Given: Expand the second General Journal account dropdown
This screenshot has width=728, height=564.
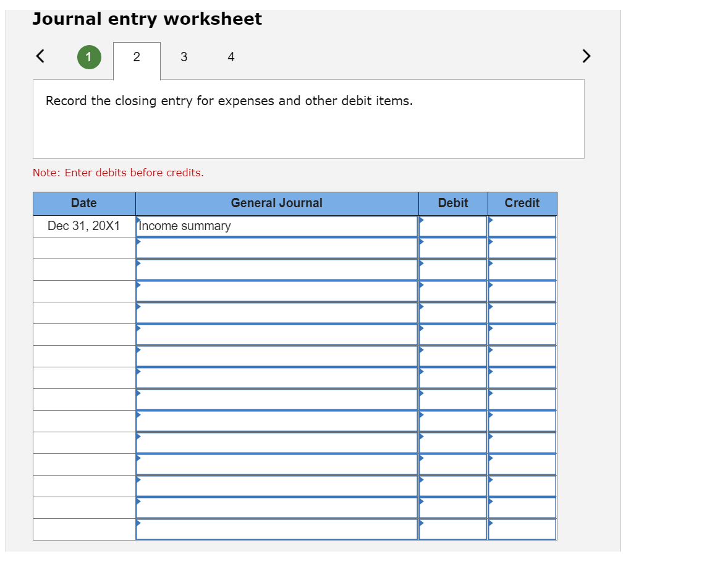Looking at the screenshot, I should coord(138,243).
